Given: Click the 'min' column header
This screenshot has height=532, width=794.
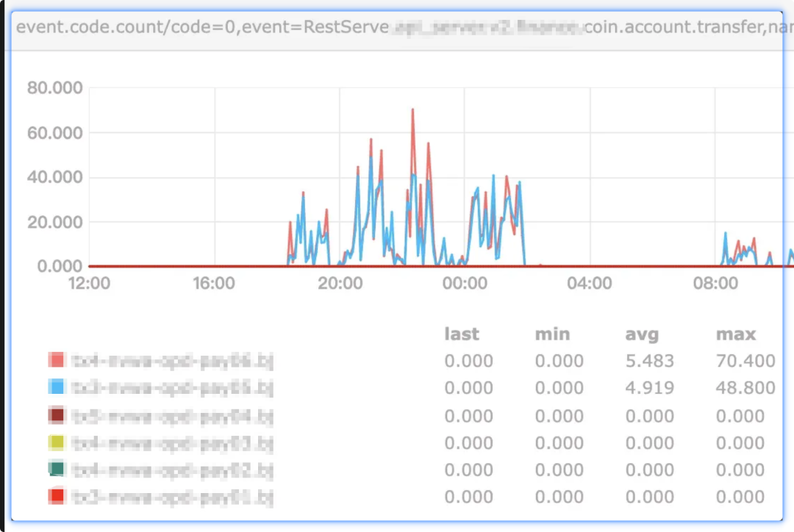Looking at the screenshot, I should (x=552, y=334).
